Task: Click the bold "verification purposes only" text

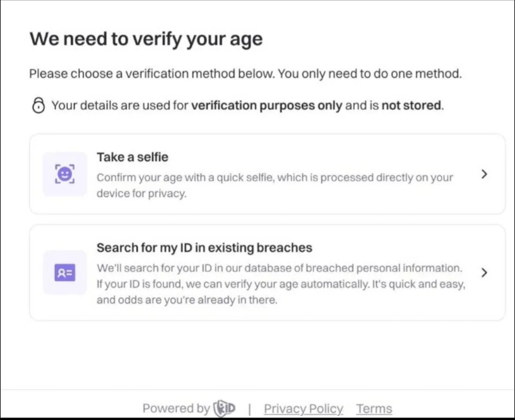Action: [266, 105]
